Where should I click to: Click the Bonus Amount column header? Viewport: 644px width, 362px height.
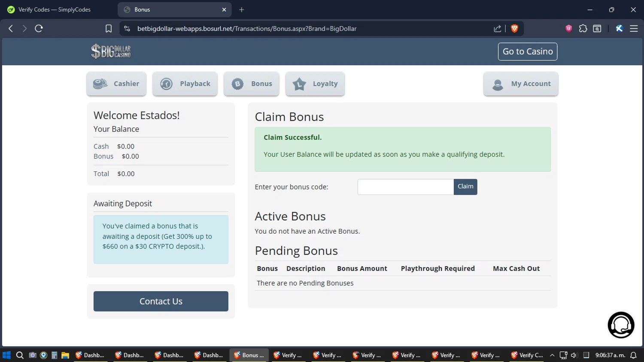362,268
